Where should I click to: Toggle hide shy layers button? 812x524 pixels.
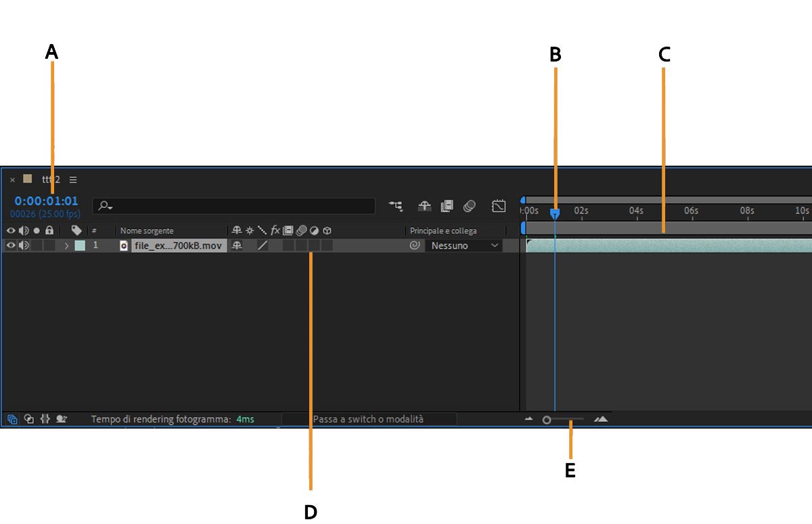pos(424,206)
